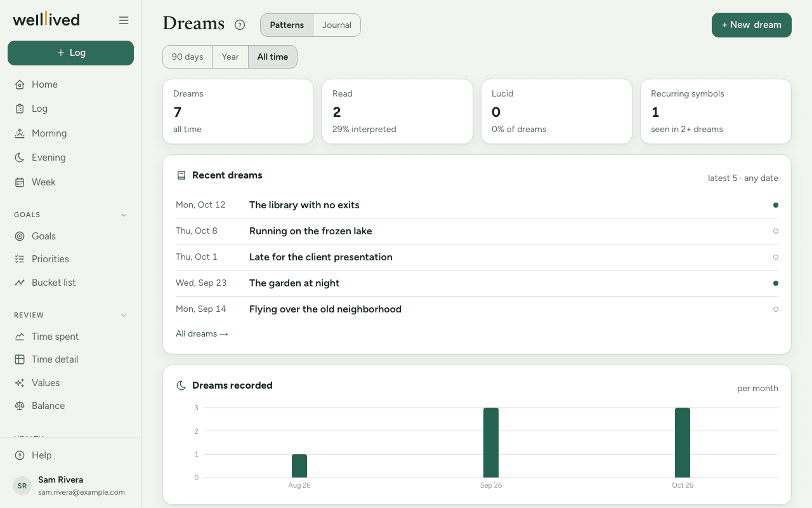
Task: Collapse the REVIEW section chevron
Action: pyautogui.click(x=124, y=315)
